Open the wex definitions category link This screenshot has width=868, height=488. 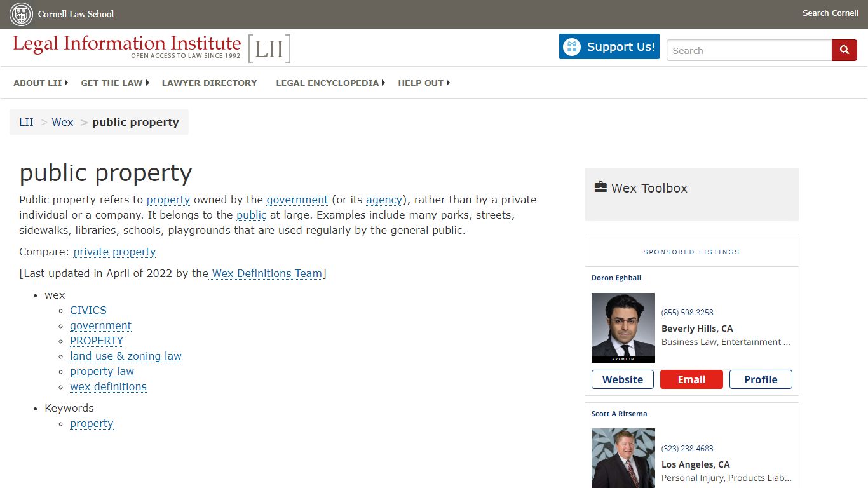pos(108,386)
